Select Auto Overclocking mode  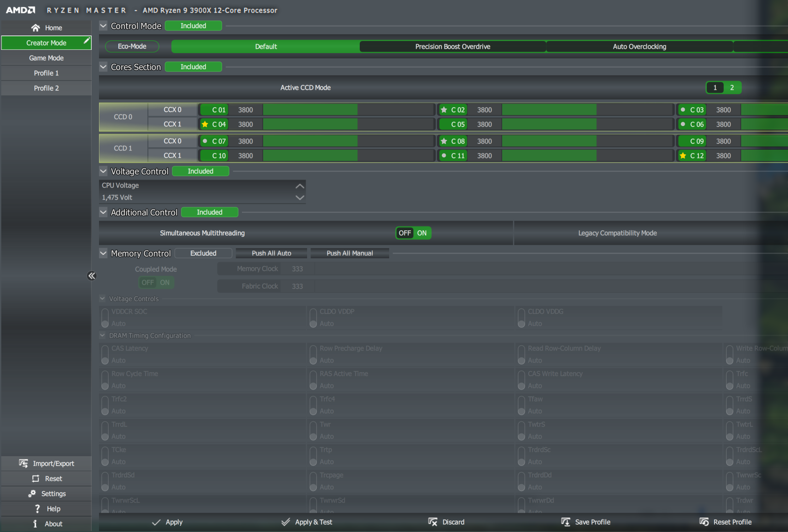tap(640, 46)
